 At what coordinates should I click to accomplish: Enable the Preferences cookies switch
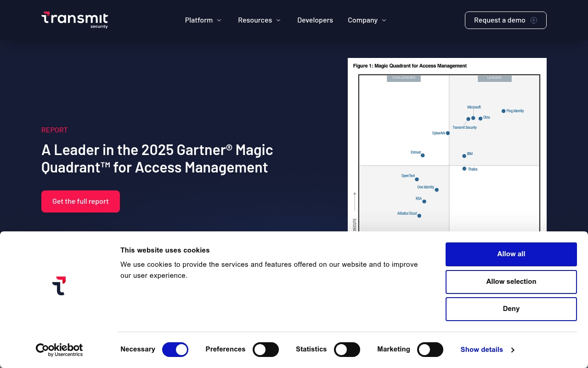[x=266, y=350]
